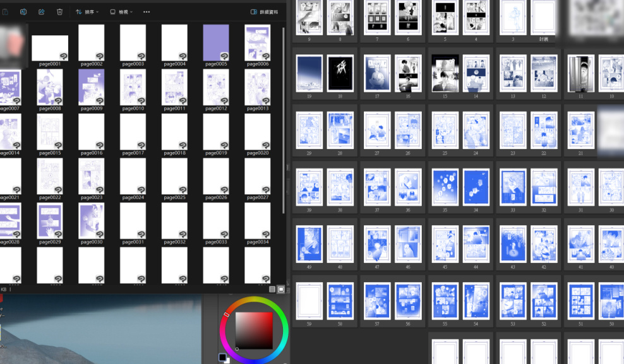The width and height of the screenshot is (624, 364).
Task: Open page 19 in the page manager
Action: pyautogui.click(x=309, y=74)
